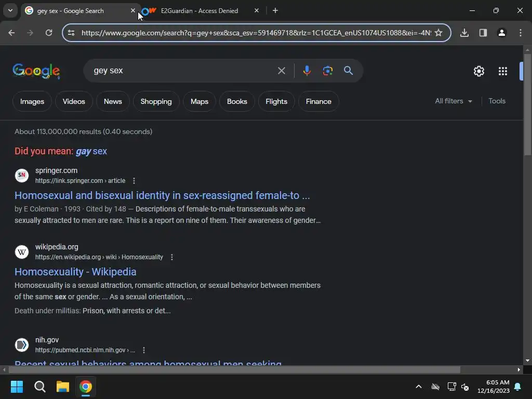Screen dimensions: 532x399
Task: Show hidden system tray icons
Action: pyautogui.click(x=419, y=387)
